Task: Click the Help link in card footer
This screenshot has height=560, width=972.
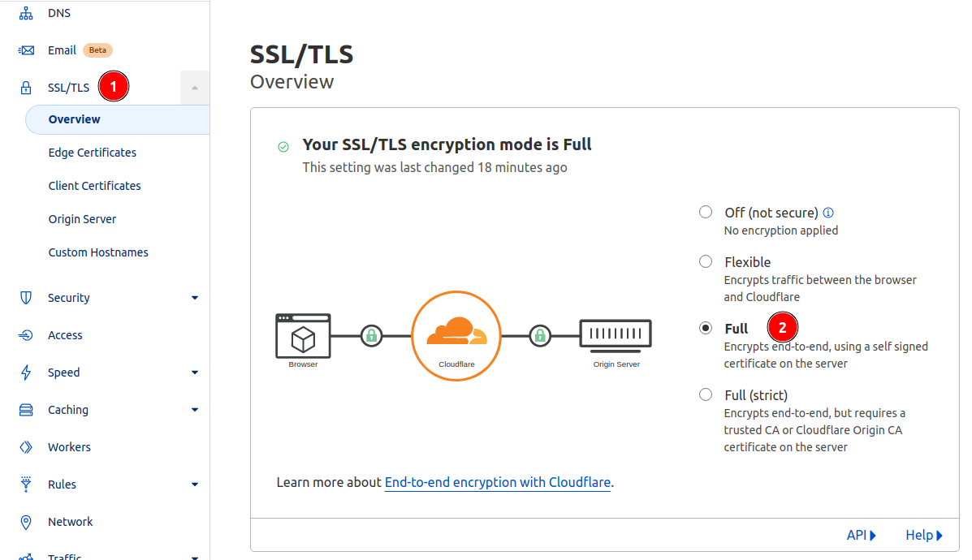Action: point(923,535)
